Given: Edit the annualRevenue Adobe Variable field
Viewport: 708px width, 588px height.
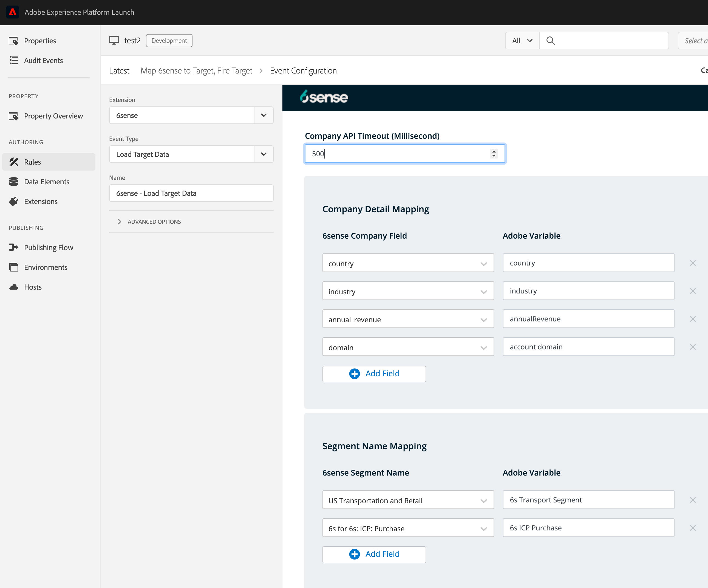Looking at the screenshot, I should click(x=589, y=319).
